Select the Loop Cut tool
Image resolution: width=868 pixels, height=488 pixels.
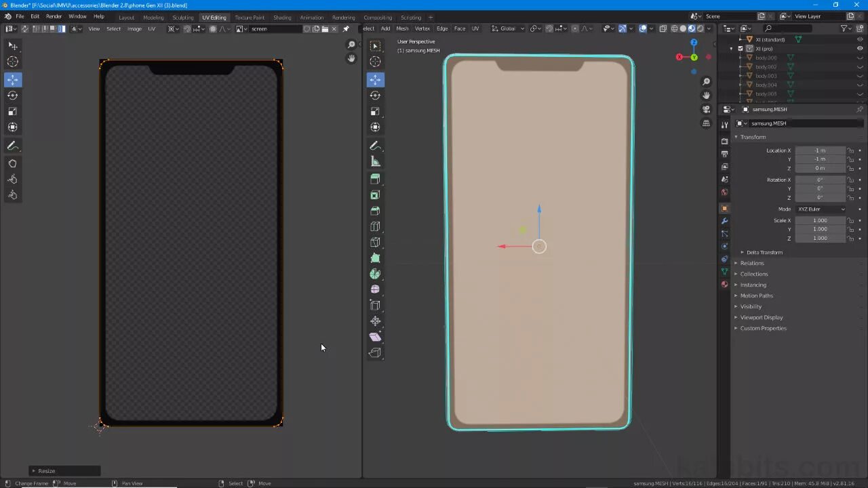(x=375, y=226)
